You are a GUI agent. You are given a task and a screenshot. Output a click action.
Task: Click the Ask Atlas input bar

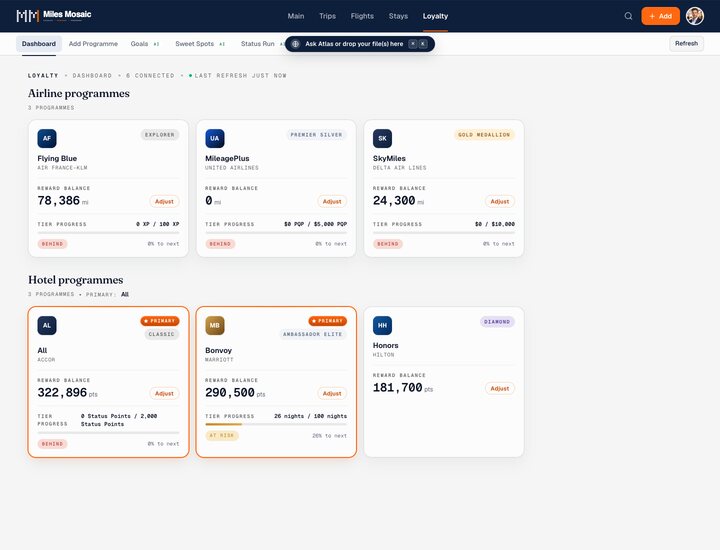[x=360, y=44]
